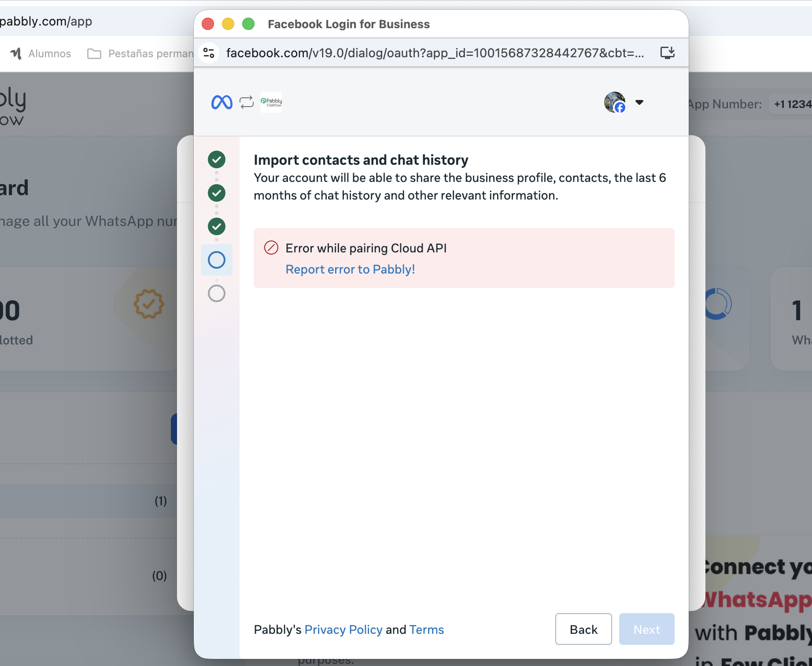Image resolution: width=812 pixels, height=666 pixels.
Task: Select the second completed step checkmark
Action: (217, 193)
